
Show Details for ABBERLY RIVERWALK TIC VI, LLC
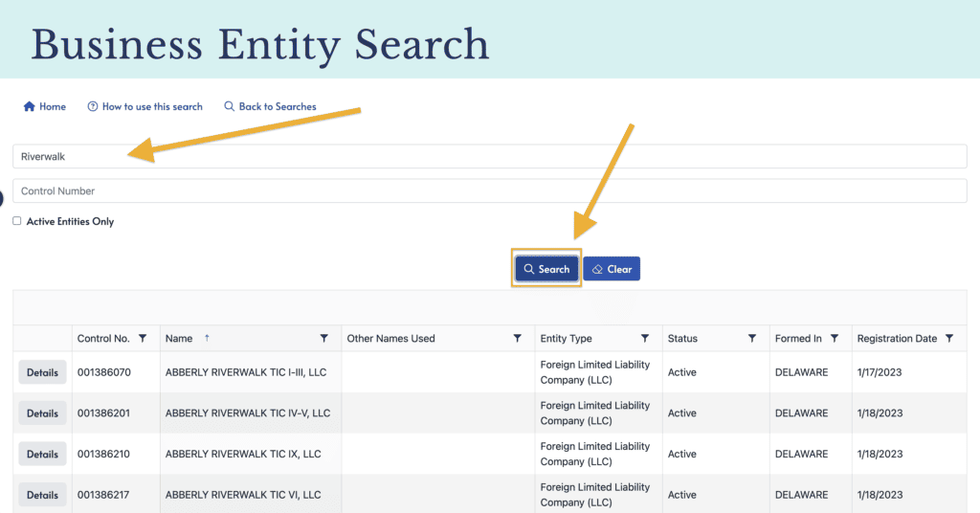click(x=42, y=495)
